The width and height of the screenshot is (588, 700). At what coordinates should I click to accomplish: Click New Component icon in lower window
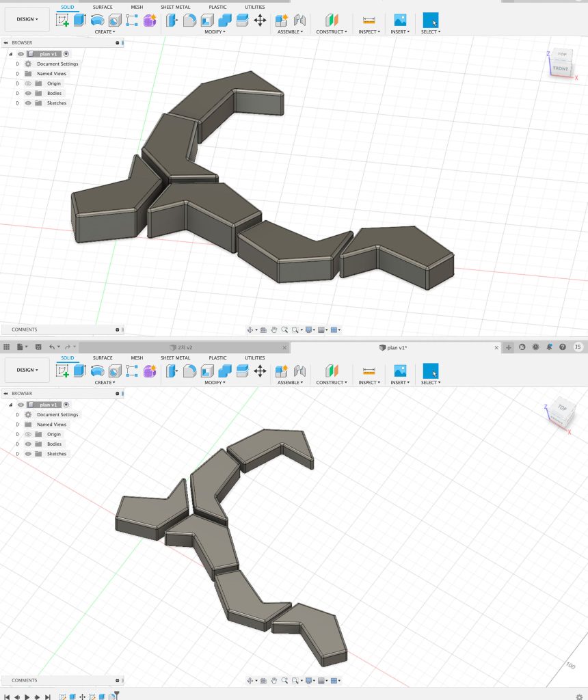coord(281,371)
